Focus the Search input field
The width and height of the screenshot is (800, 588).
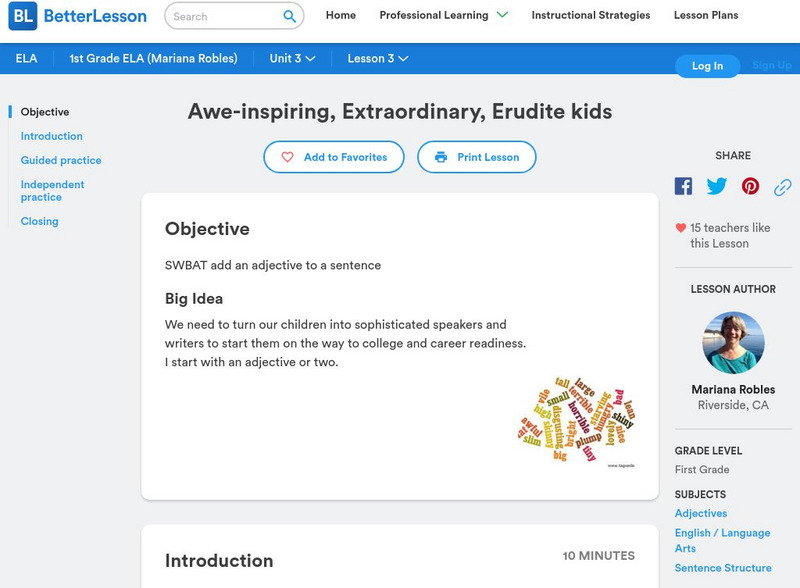pos(222,16)
